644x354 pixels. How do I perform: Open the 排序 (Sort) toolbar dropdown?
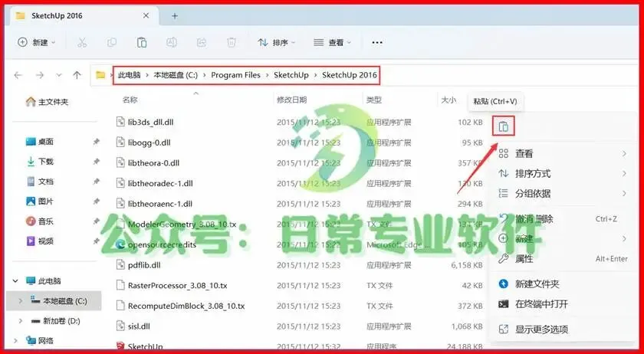point(277,42)
